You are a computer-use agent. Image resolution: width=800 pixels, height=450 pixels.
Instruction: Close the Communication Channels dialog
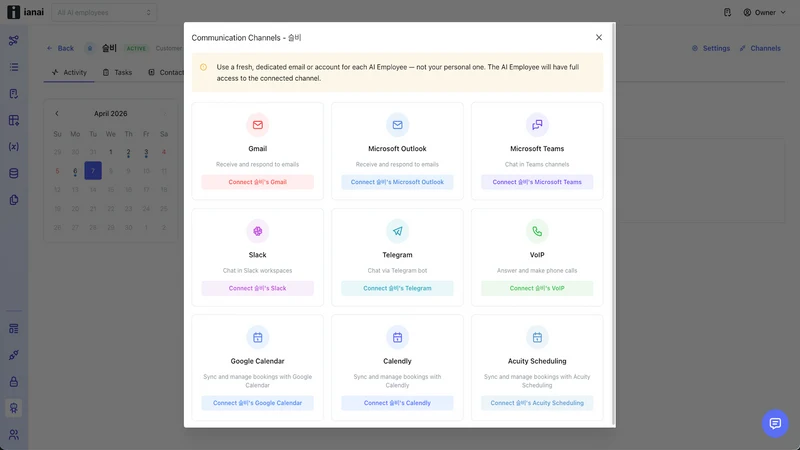(x=599, y=37)
